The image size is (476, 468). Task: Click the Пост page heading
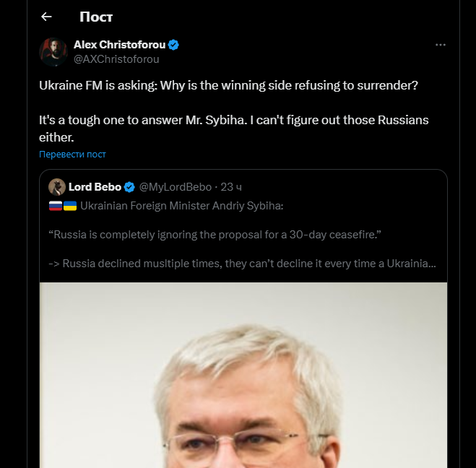96,17
